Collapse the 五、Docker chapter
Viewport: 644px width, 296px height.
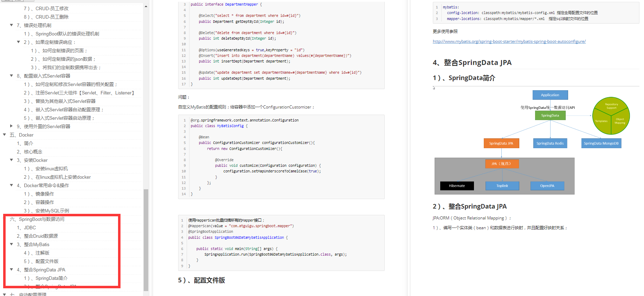[x=5, y=135]
